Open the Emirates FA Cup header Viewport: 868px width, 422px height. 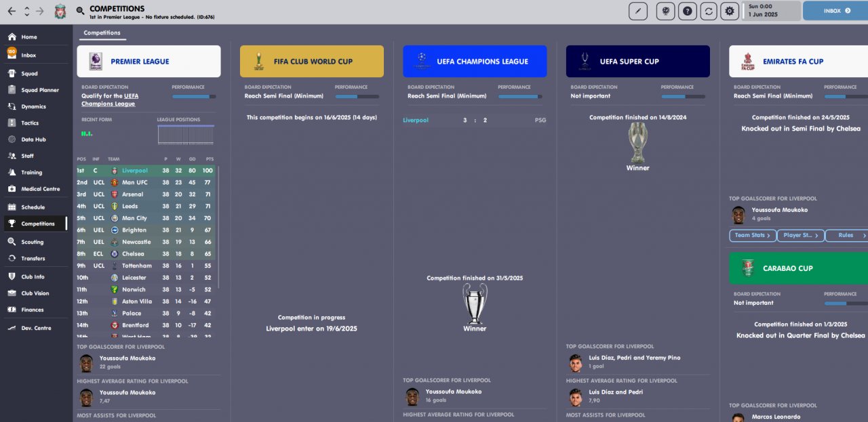(798, 62)
